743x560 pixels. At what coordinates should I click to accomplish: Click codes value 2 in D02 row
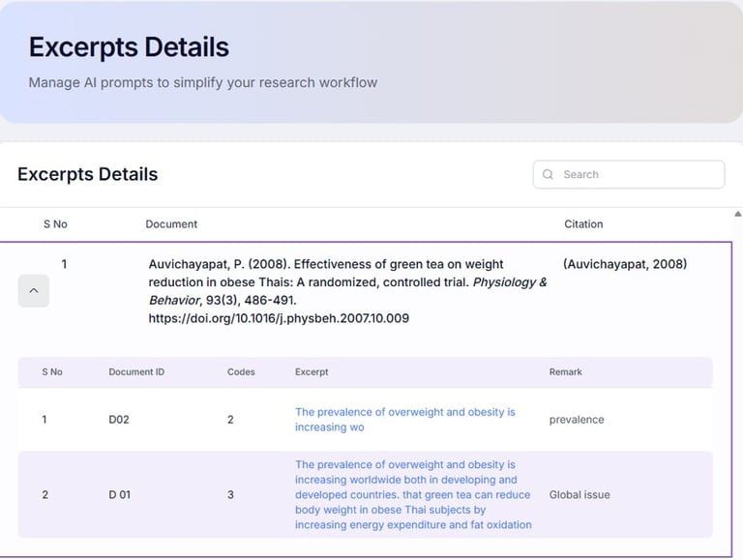coord(230,420)
